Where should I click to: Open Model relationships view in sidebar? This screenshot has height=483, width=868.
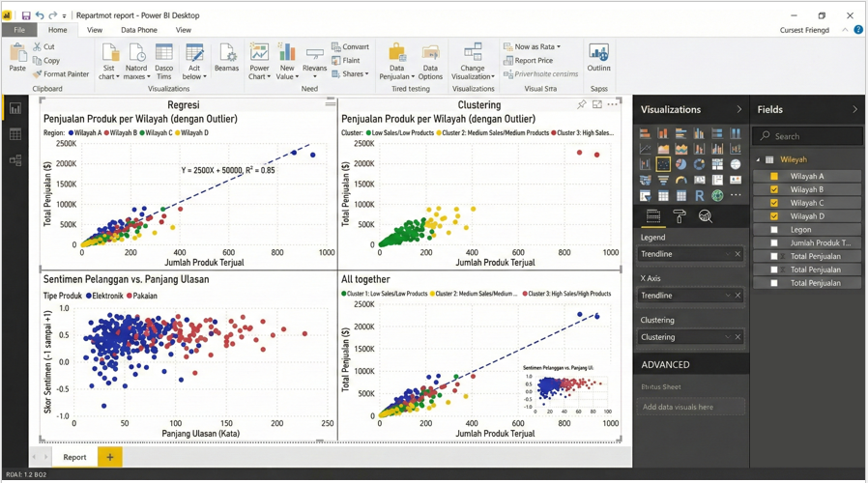[x=14, y=160]
